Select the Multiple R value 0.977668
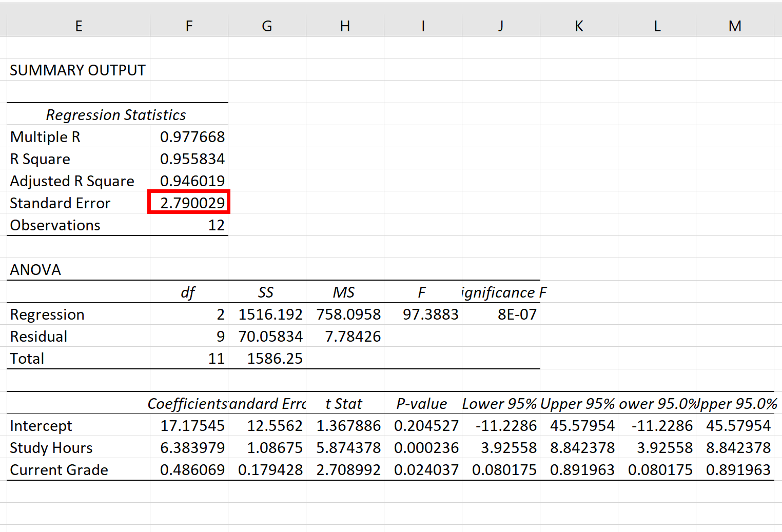Image resolution: width=782 pixels, height=532 pixels. (189, 136)
